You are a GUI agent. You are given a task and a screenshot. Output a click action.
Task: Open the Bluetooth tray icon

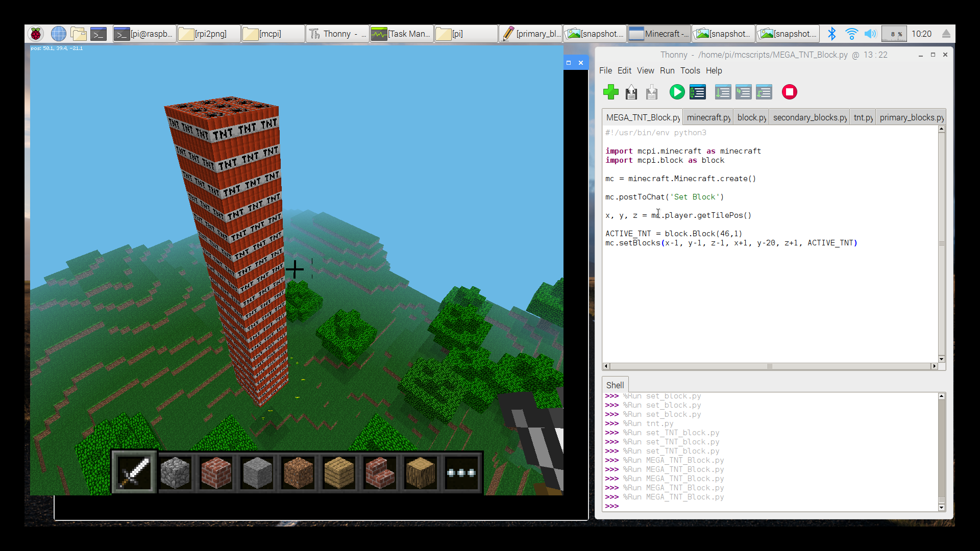pos(832,34)
